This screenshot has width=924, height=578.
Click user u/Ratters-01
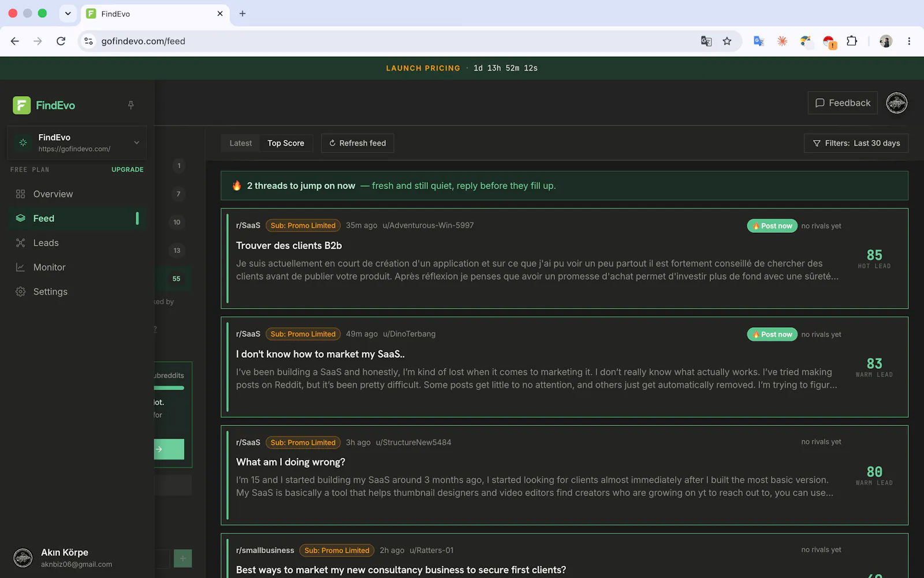click(x=431, y=550)
